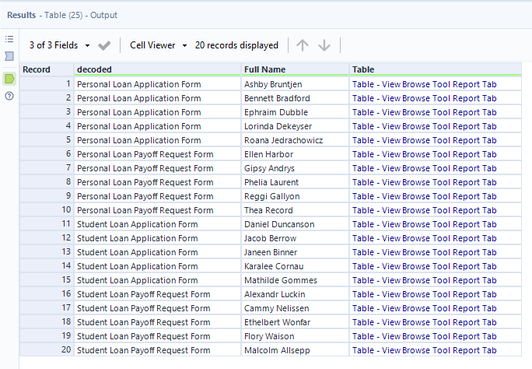Select cell 'Alexandr Luckin'
532x369 pixels.
tap(295, 294)
